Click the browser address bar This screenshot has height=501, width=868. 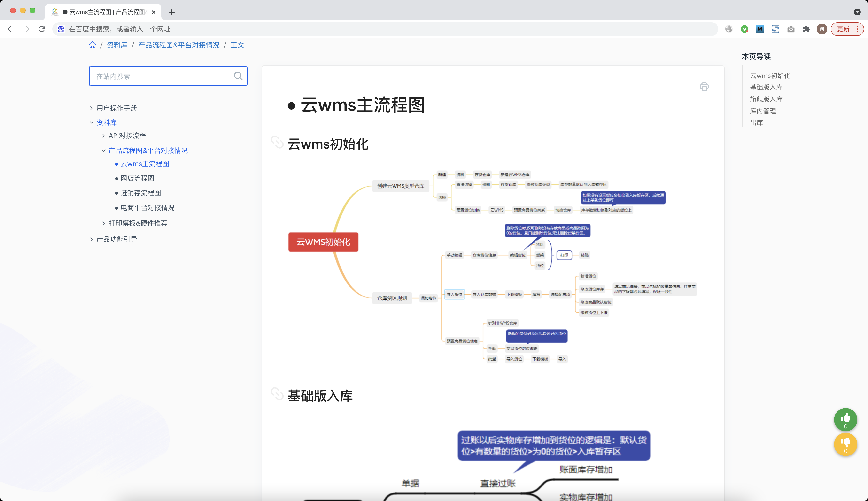385,29
